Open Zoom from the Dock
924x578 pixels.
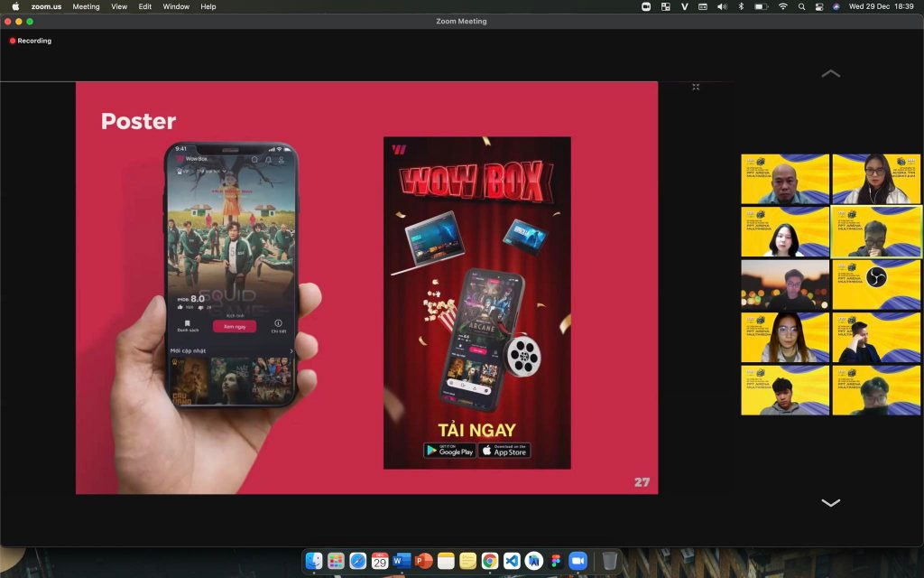point(578,561)
